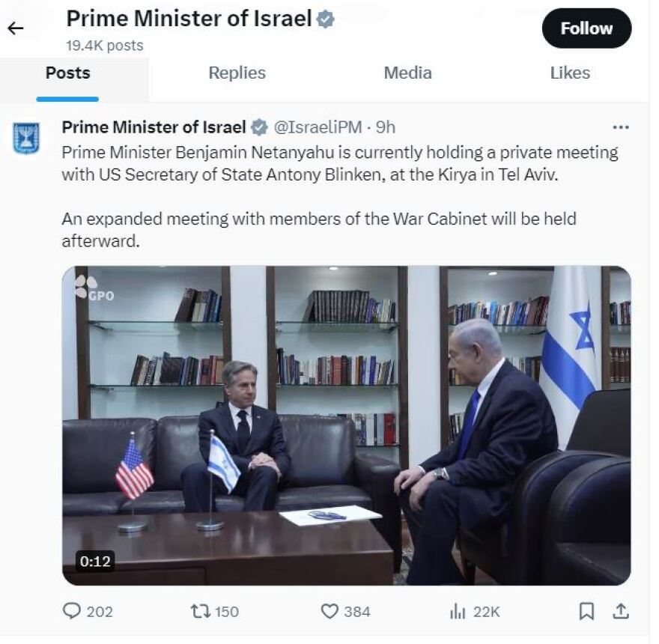Switch to the Media tab
Screen dimensions: 659x644
(x=407, y=73)
